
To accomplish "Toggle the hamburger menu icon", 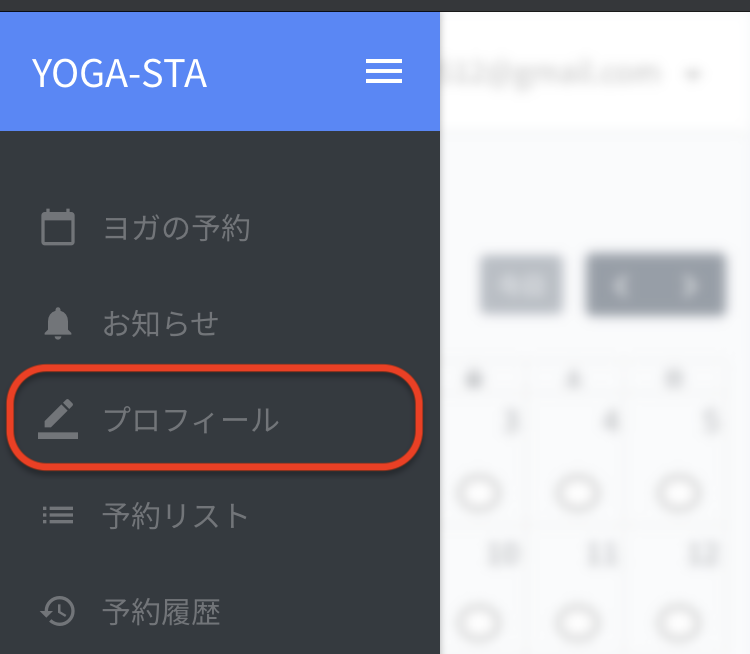I will click(x=384, y=71).
